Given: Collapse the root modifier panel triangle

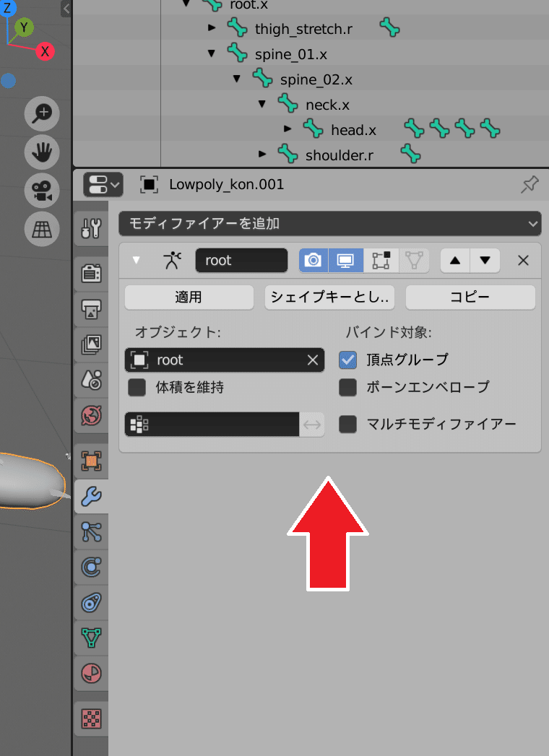Looking at the screenshot, I should (137, 261).
